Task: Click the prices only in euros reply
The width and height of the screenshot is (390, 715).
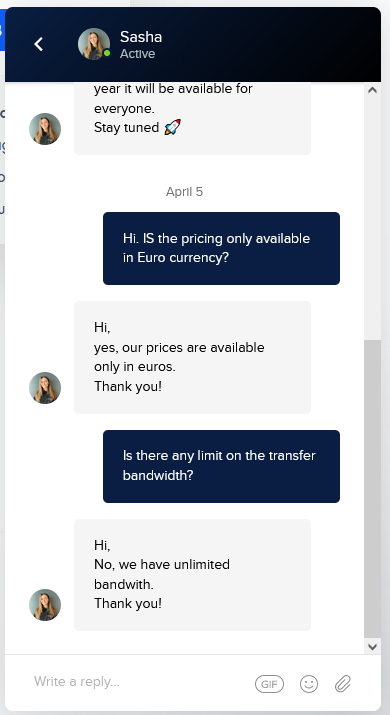Action: pos(192,357)
